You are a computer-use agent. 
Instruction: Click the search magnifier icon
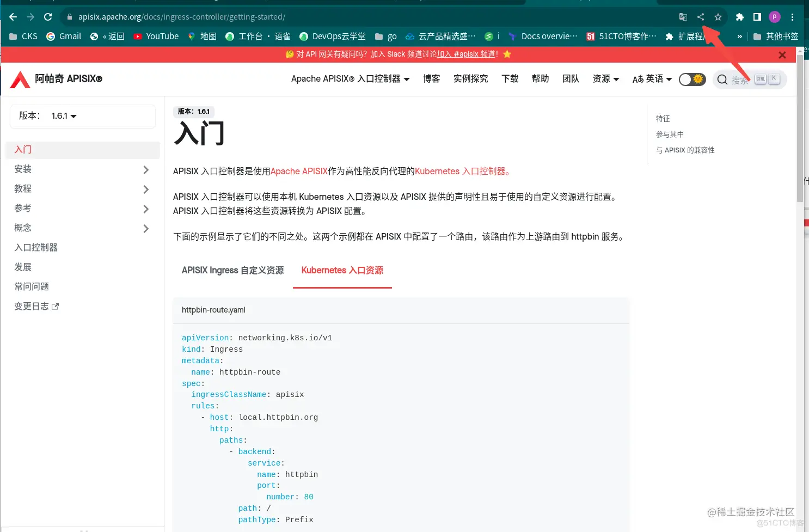coord(722,80)
